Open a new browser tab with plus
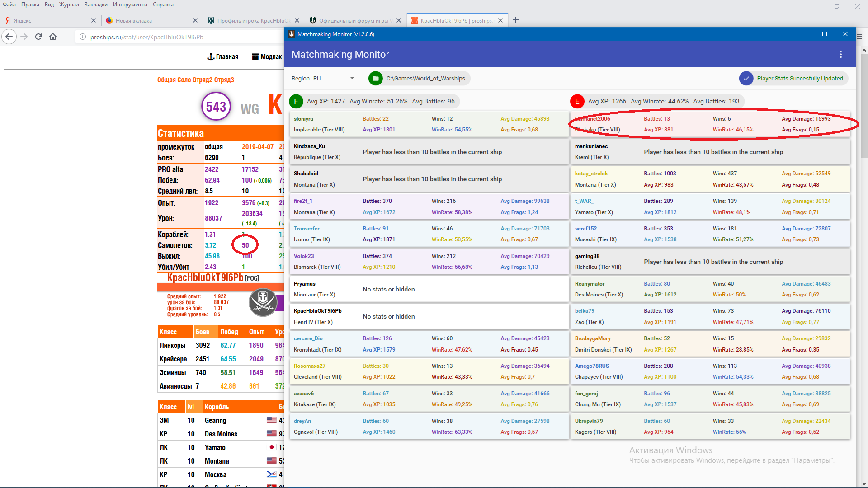The height and width of the screenshot is (488, 868). pyautogui.click(x=516, y=20)
